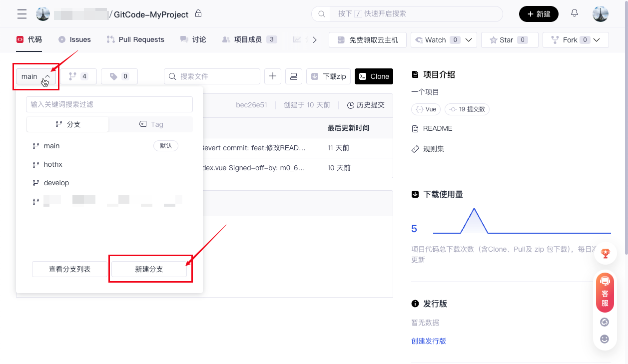Switch to the Tag toggle

(x=151, y=124)
